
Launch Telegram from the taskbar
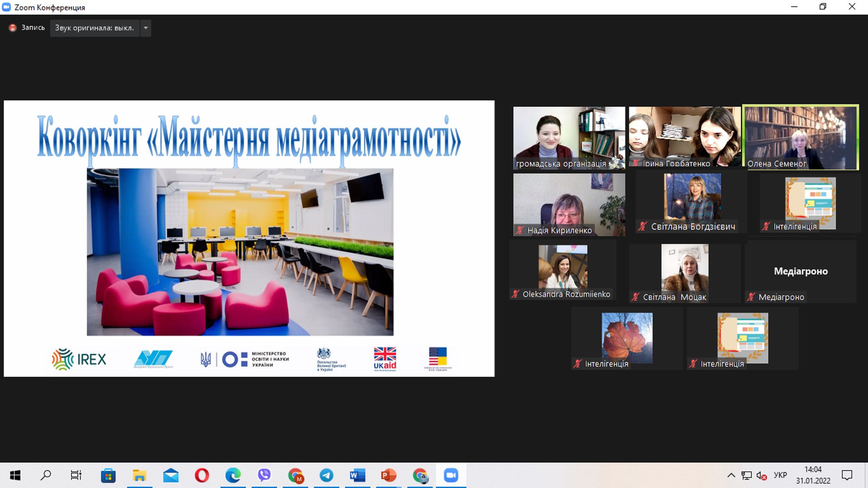point(326,475)
